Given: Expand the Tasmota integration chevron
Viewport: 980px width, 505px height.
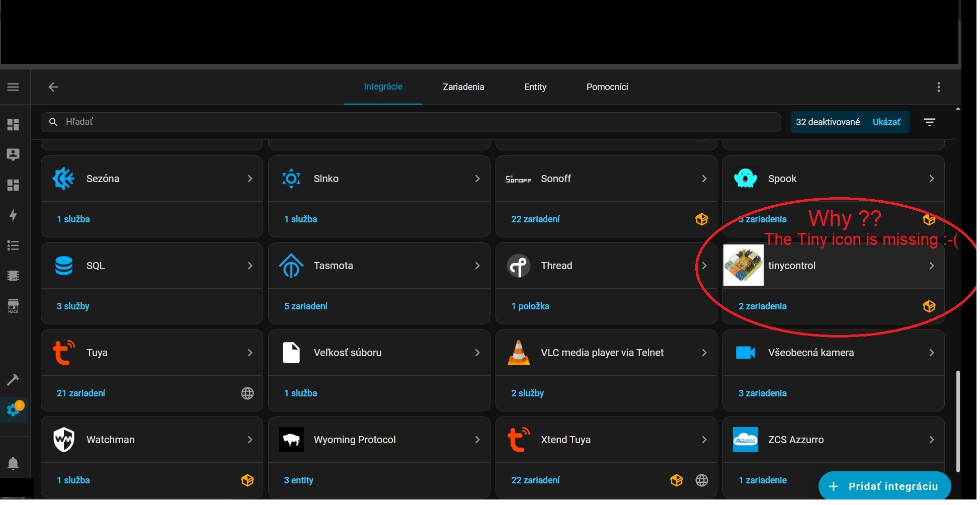Looking at the screenshot, I should pyautogui.click(x=477, y=266).
